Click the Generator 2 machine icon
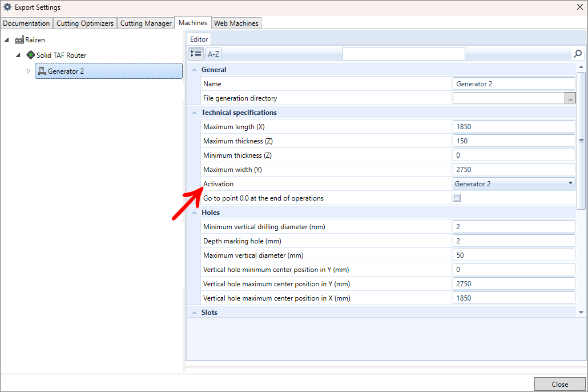Image resolution: width=588 pixels, height=392 pixels. [x=42, y=71]
